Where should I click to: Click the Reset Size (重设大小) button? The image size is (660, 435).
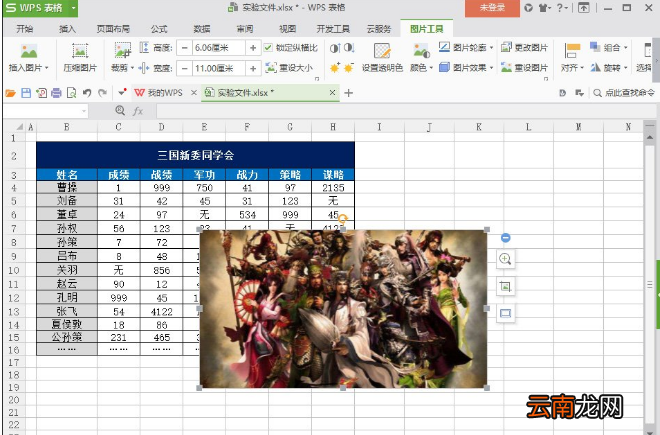click(290, 68)
